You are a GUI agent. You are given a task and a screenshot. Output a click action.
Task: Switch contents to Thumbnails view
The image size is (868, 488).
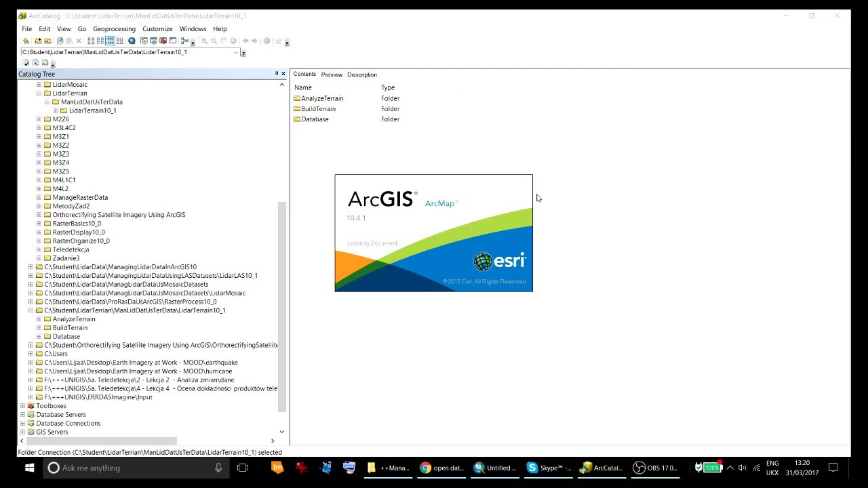click(x=119, y=41)
